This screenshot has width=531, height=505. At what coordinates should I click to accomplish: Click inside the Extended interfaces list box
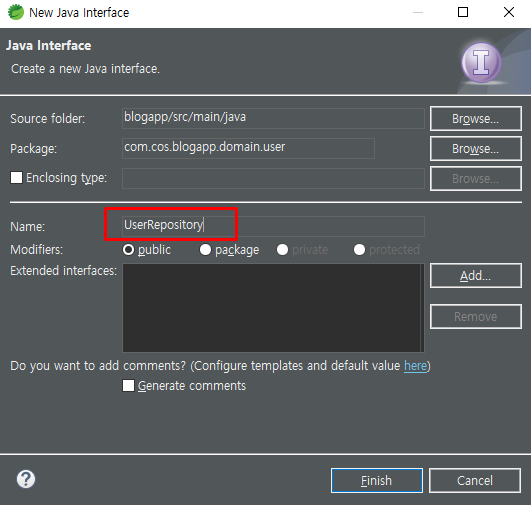click(x=273, y=308)
